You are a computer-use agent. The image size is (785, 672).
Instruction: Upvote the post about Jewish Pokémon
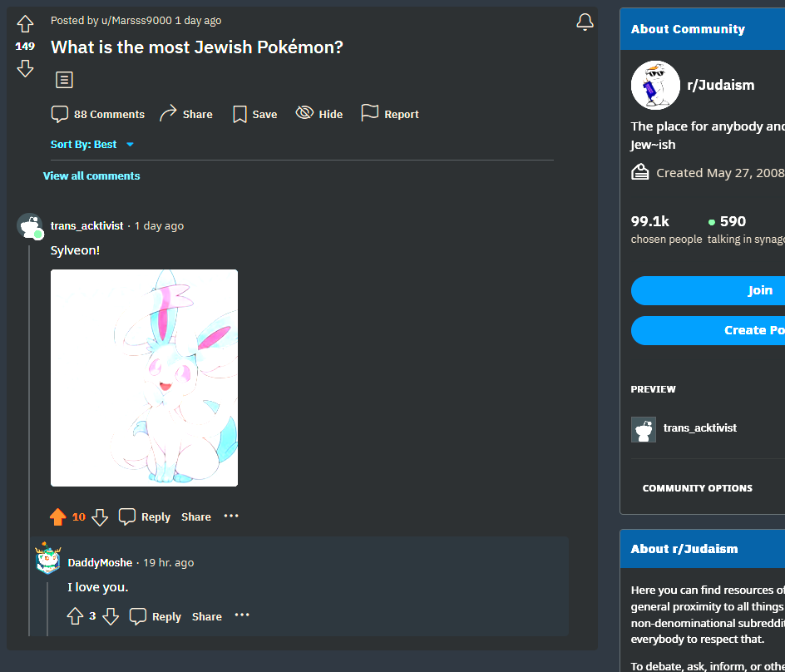click(x=25, y=24)
